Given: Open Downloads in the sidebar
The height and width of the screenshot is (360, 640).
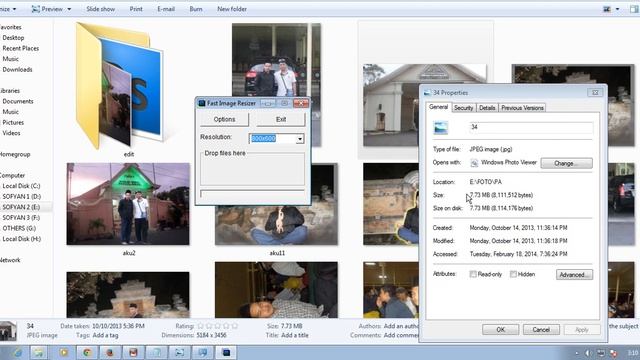Looking at the screenshot, I should click(17, 69).
